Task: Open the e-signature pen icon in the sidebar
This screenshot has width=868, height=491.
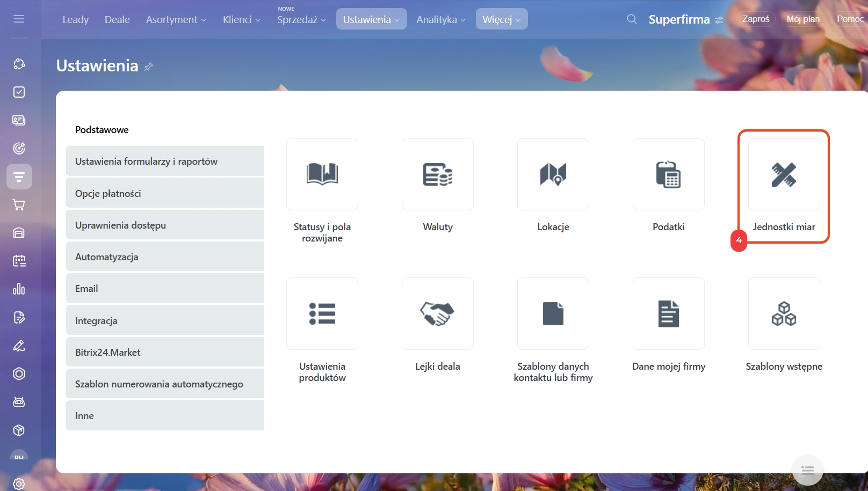Action: (x=19, y=346)
